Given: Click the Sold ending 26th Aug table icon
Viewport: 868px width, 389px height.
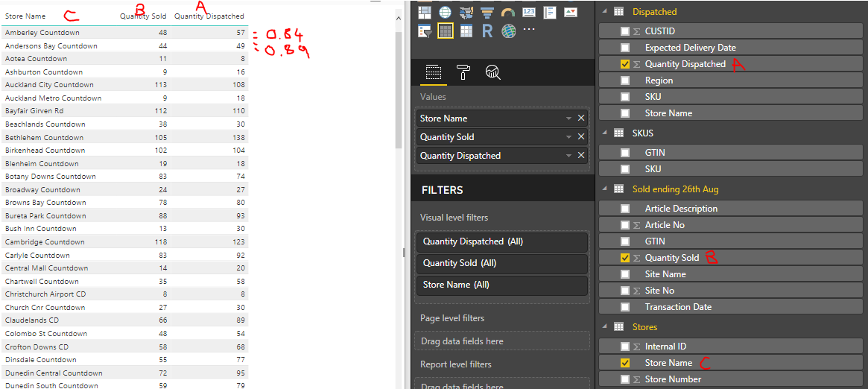Looking at the screenshot, I should (x=619, y=189).
